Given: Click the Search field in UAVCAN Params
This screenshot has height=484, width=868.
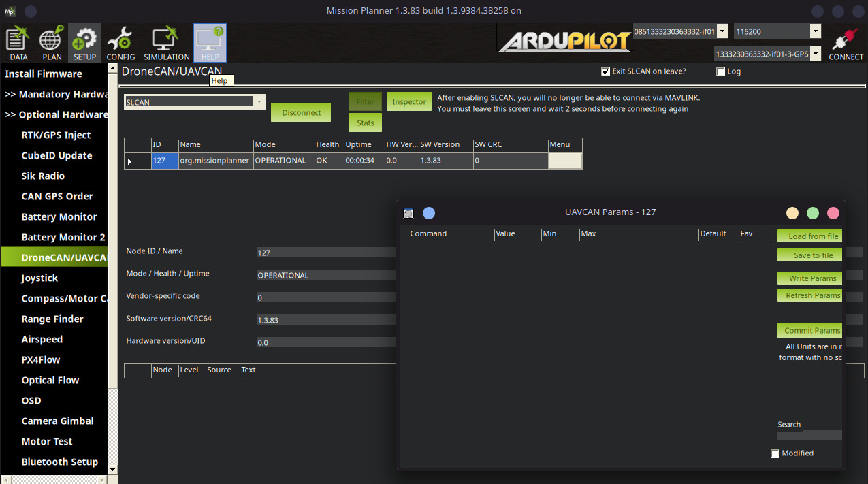Looking at the screenshot, I should [809, 435].
